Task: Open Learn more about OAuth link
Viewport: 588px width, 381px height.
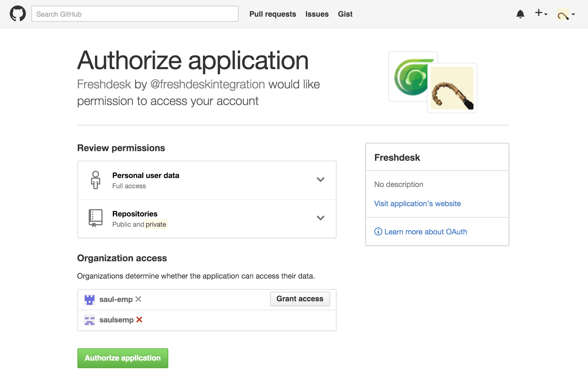Action: tap(425, 232)
